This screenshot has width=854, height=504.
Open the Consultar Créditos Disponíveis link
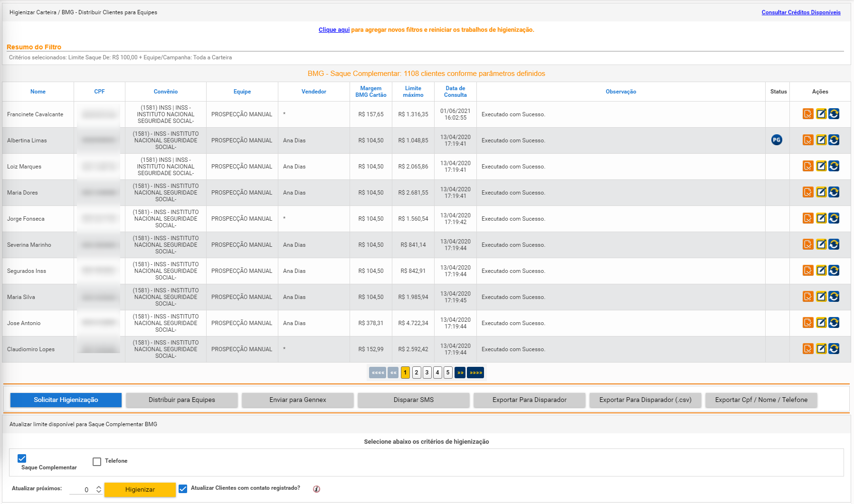click(801, 12)
